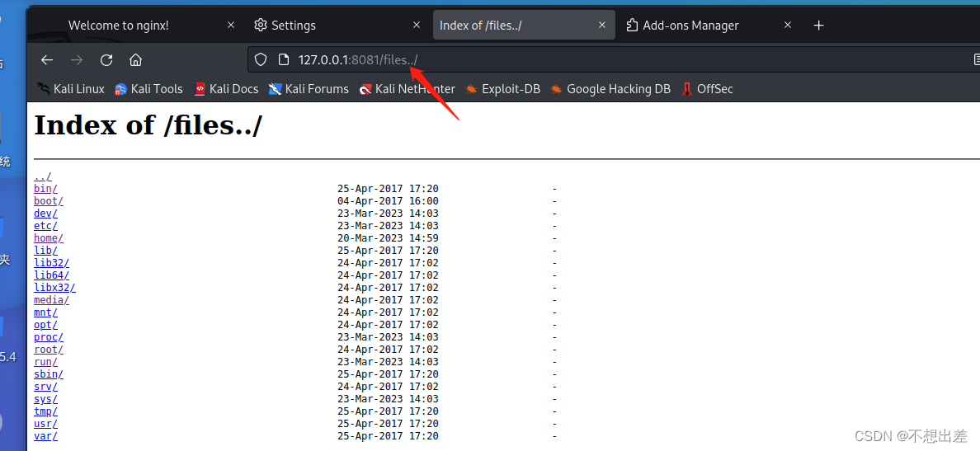980x451 pixels.
Task: Open the Exploit-DB bookmark
Action: click(502, 89)
